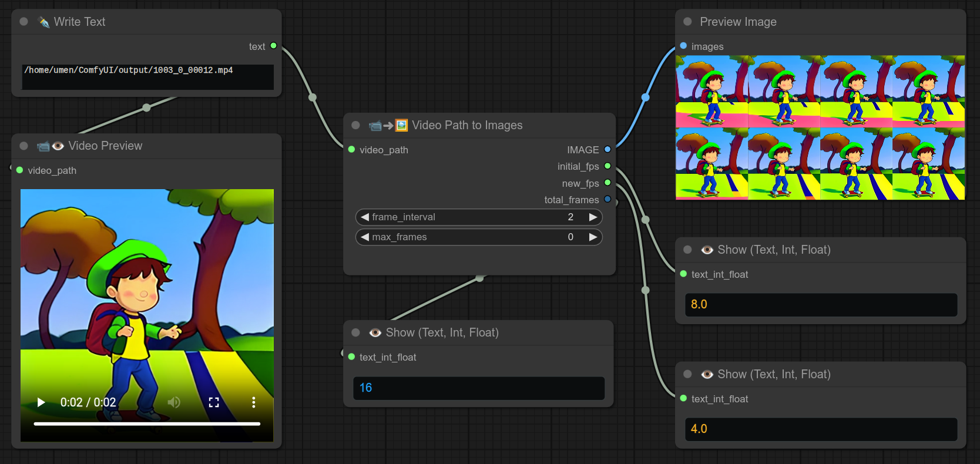Click the total_frames output port
980x464 pixels.
pos(608,200)
